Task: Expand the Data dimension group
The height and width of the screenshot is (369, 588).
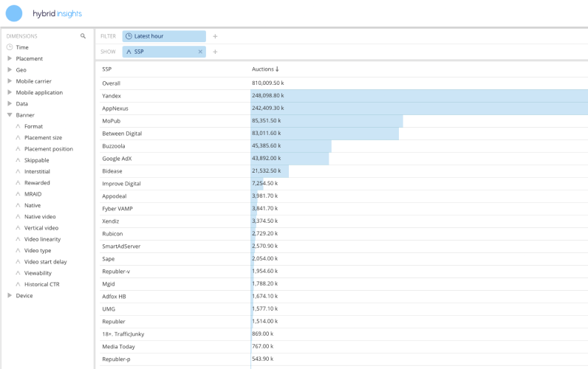Action: click(x=10, y=103)
